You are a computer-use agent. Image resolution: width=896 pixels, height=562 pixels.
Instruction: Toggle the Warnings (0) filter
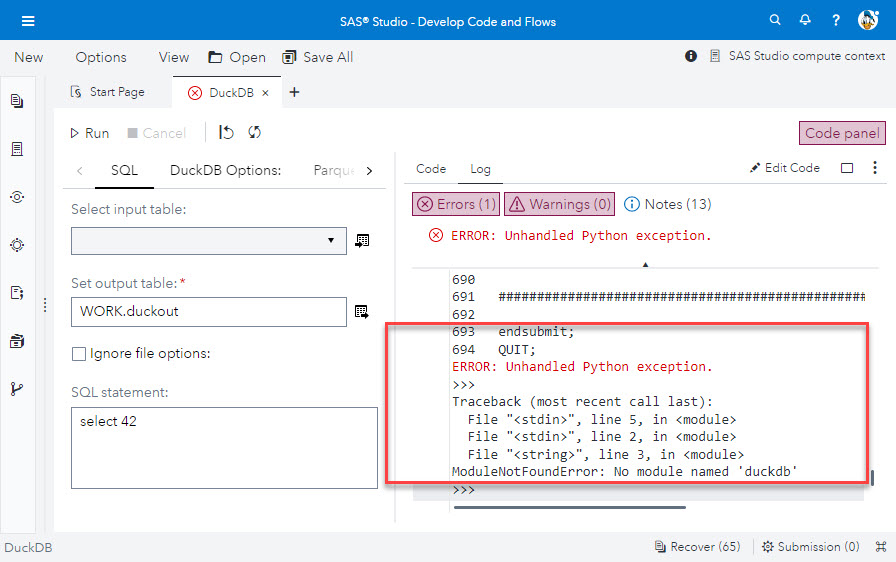[x=559, y=204]
